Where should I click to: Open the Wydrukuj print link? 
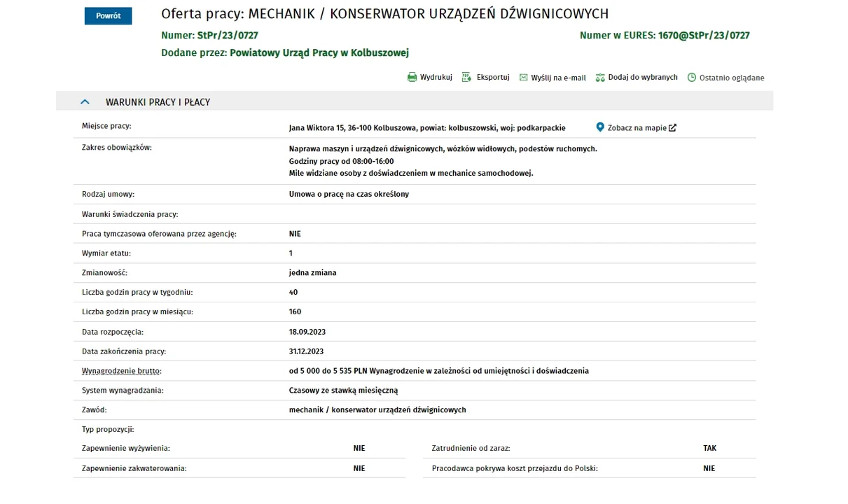[x=436, y=77]
